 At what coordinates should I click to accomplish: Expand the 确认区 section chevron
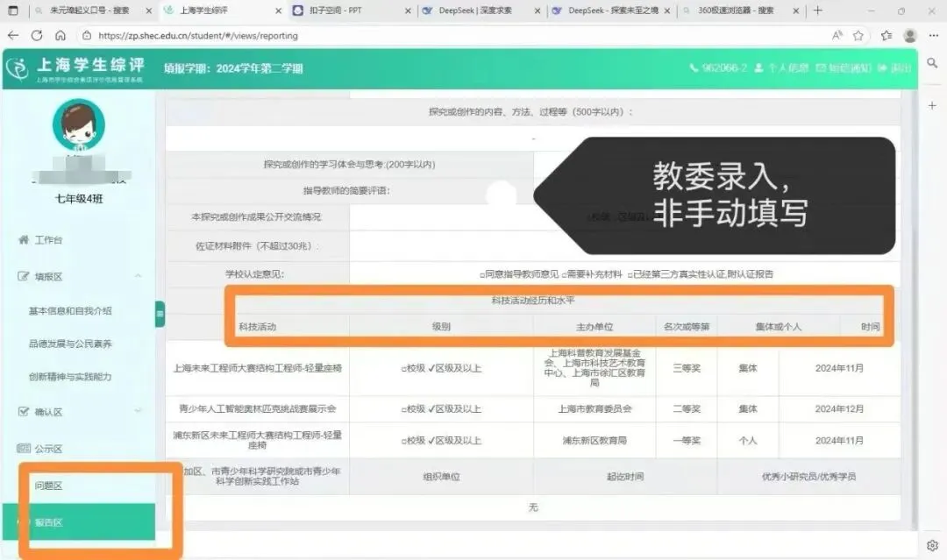click(139, 411)
